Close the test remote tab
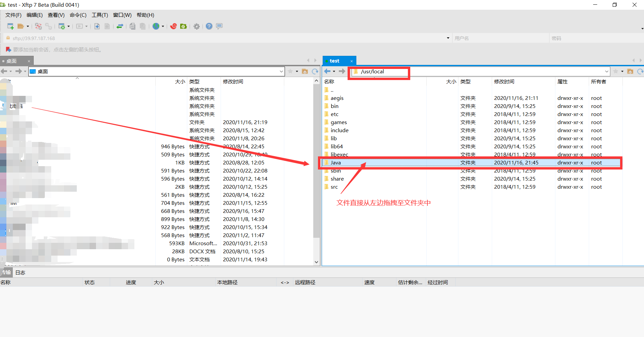Viewport: 644px width, 337px height. coord(352,61)
